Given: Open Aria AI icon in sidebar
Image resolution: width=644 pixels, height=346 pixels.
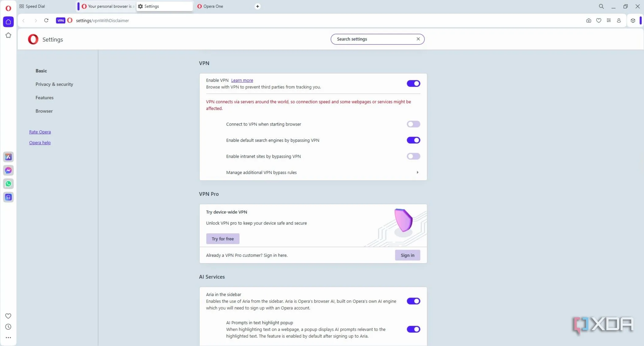Looking at the screenshot, I should (x=8, y=157).
